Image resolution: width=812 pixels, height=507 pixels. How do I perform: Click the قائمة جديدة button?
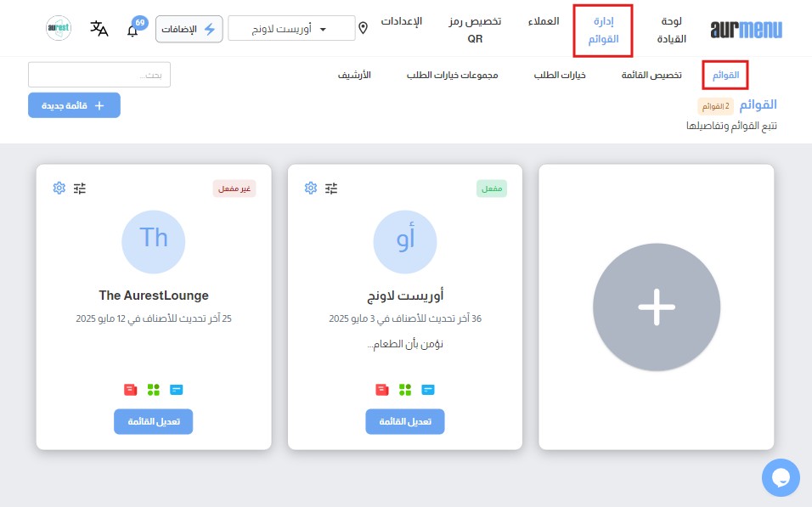pos(75,105)
